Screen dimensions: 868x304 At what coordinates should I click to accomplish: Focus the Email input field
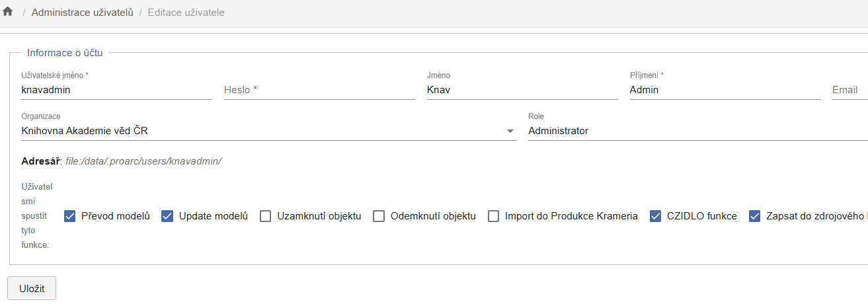[849, 90]
